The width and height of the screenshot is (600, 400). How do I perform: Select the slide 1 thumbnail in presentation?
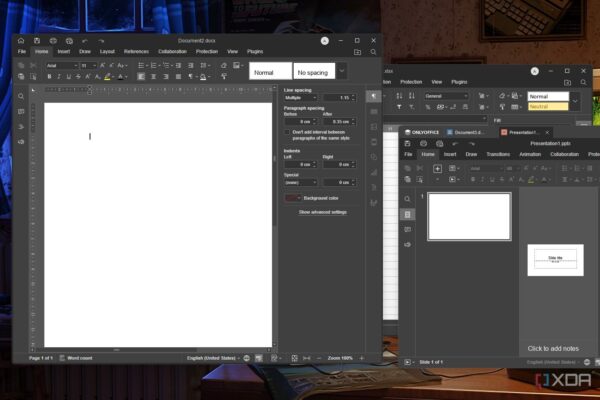pos(469,216)
